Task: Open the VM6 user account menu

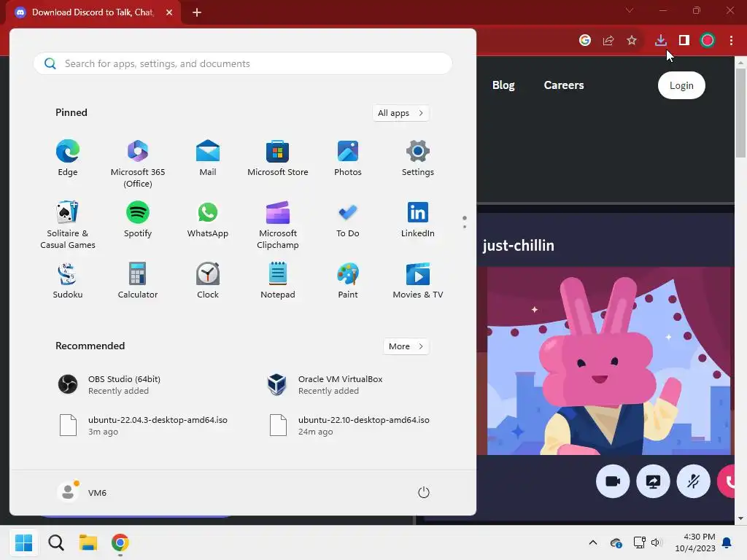Action: [x=82, y=492]
